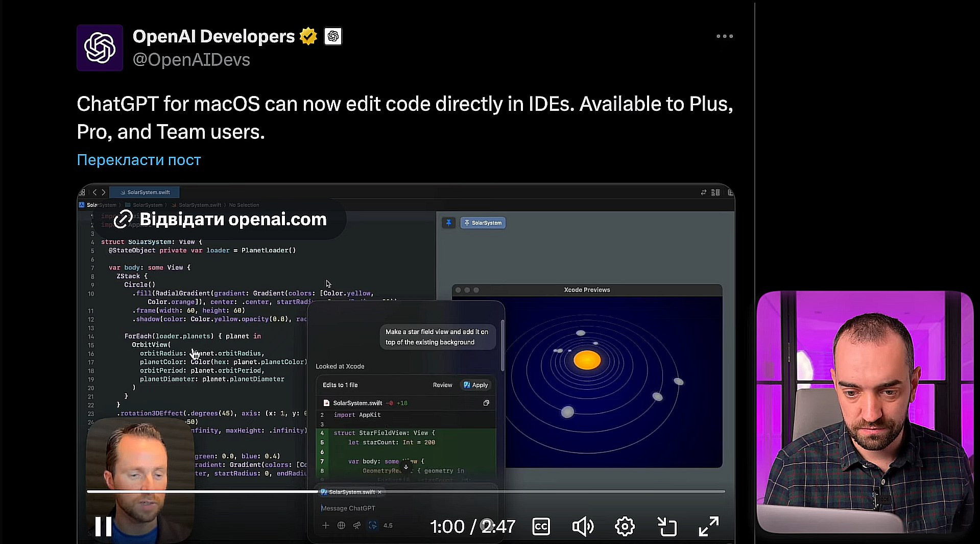Remove the SolarSystem.swift attachment chip
980x544 pixels.
coord(379,492)
